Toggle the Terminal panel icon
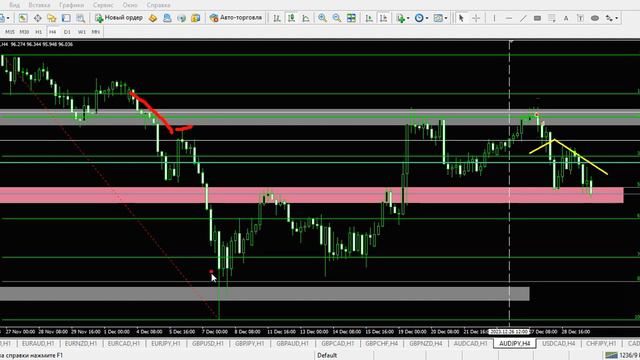Image resolution: width=640 pixels, height=360 pixels. (x=66, y=18)
